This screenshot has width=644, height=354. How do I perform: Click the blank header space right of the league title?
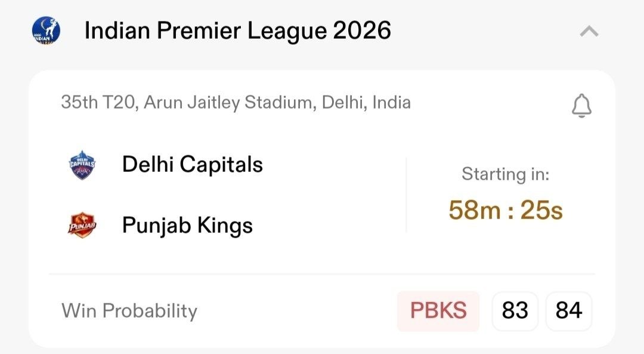[x=483, y=31]
